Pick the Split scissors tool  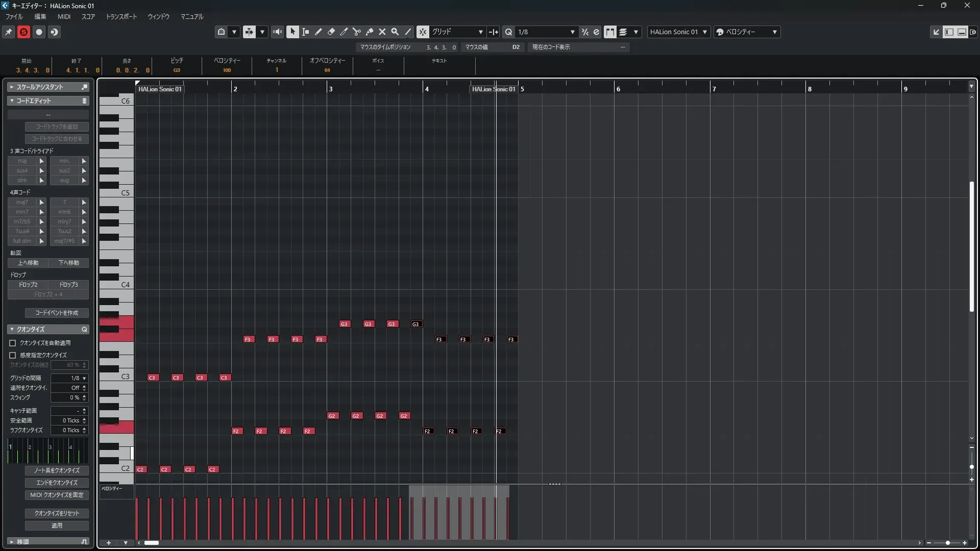[356, 32]
